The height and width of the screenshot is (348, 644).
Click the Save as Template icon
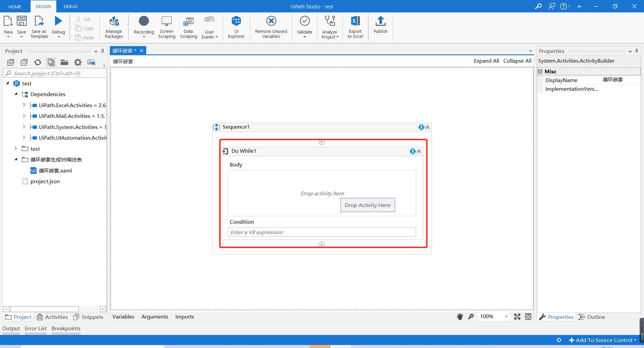(39, 21)
